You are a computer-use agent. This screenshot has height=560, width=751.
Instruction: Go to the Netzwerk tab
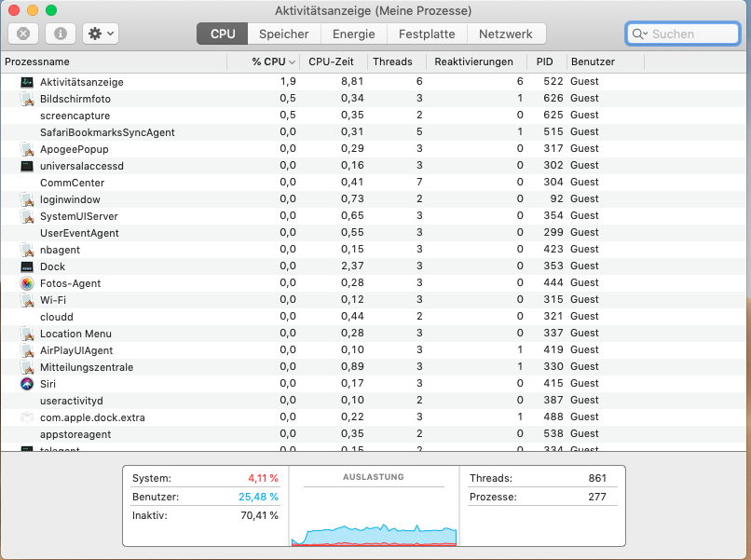click(506, 34)
